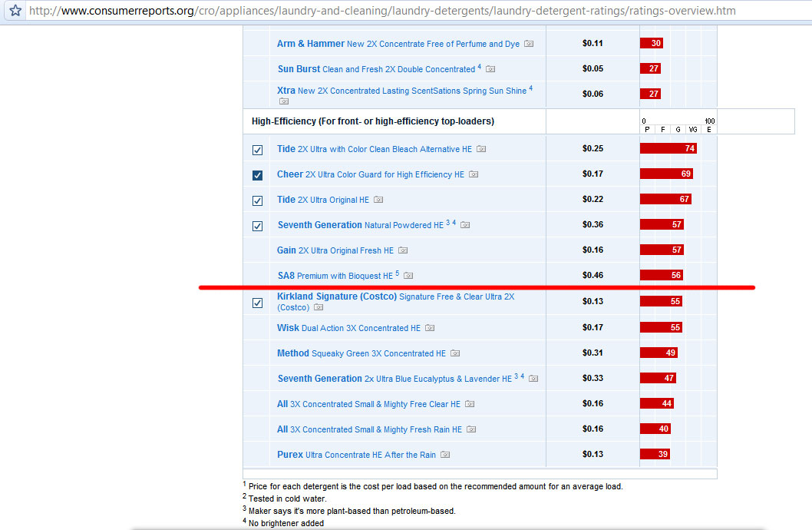Select the $0.33 price text
The width and height of the screenshot is (812, 530).
pos(593,378)
